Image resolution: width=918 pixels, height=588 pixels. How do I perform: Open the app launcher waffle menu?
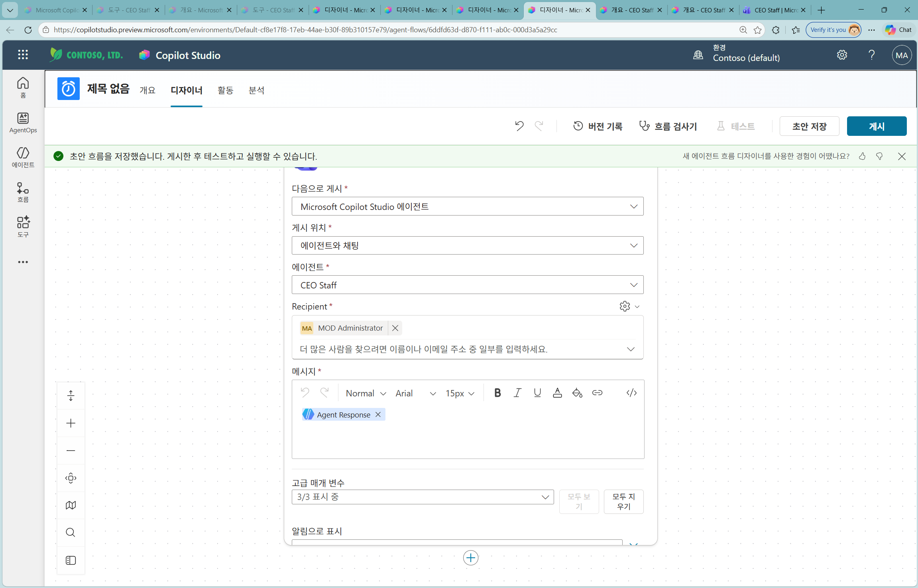pos(23,55)
